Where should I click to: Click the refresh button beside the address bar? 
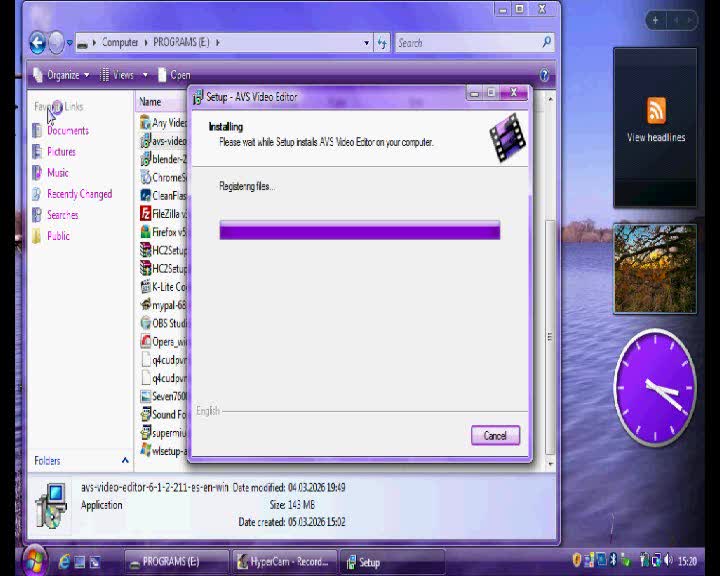pos(382,43)
